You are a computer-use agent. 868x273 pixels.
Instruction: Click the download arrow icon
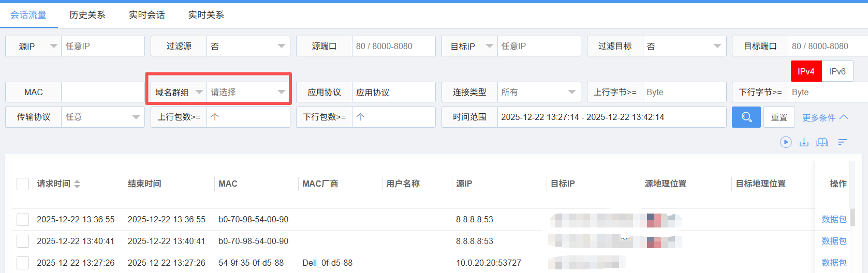[x=804, y=142]
